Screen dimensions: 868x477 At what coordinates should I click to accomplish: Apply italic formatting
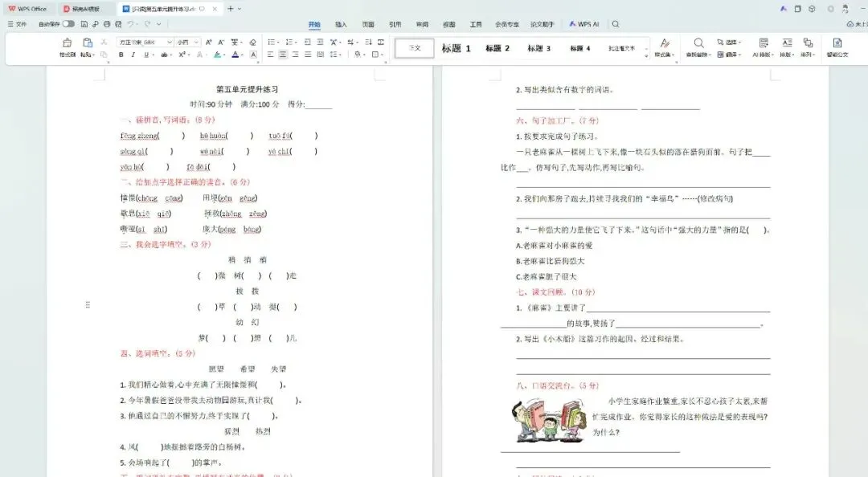point(133,55)
